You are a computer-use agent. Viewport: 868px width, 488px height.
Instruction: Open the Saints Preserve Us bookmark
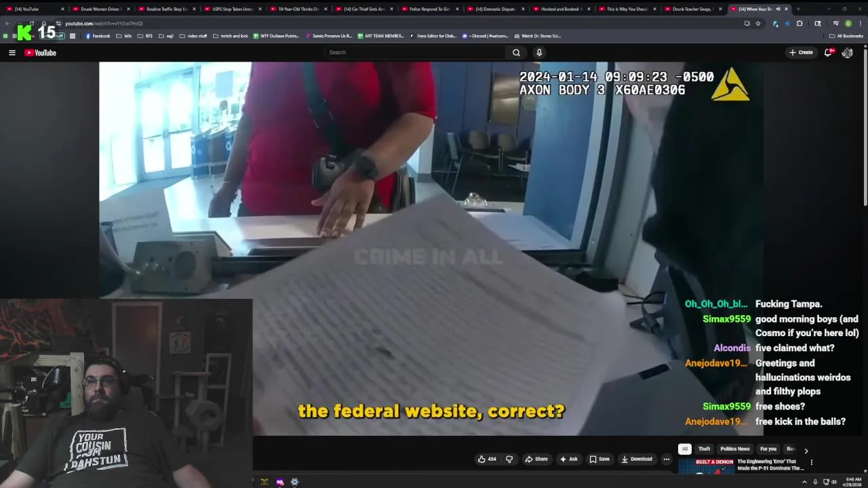tap(329, 36)
